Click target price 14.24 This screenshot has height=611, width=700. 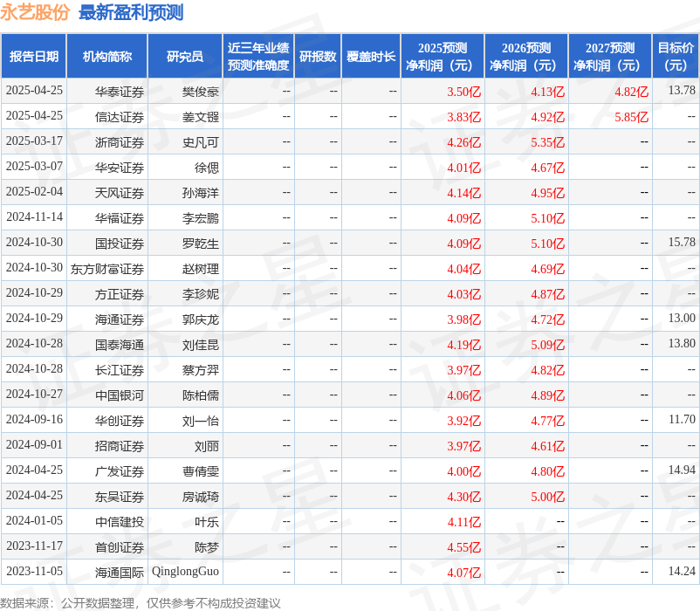(682, 571)
